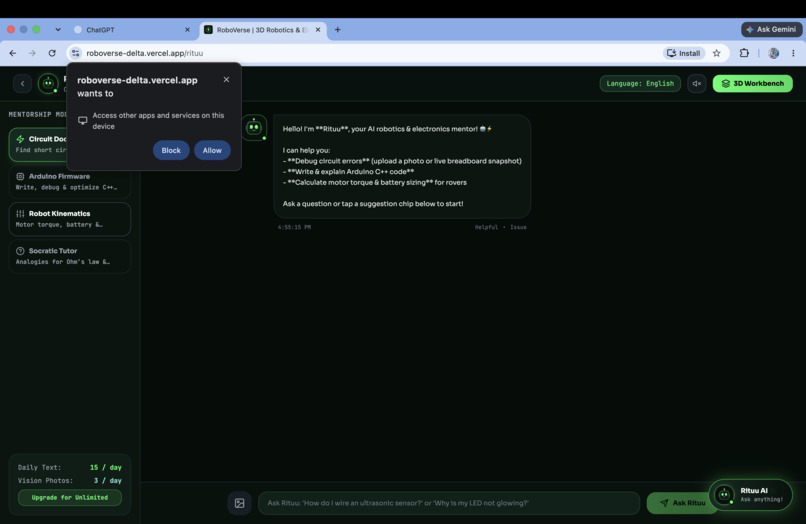The width and height of the screenshot is (806, 524).
Task: Click the robot avatar beside the chat message
Action: click(x=254, y=127)
